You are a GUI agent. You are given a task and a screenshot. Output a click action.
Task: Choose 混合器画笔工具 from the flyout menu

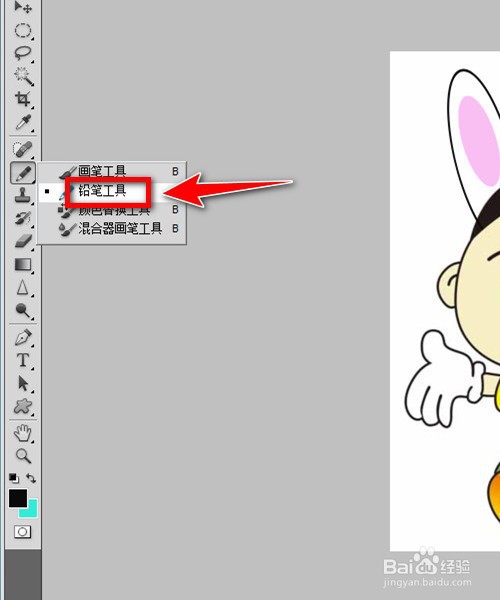click(112, 229)
